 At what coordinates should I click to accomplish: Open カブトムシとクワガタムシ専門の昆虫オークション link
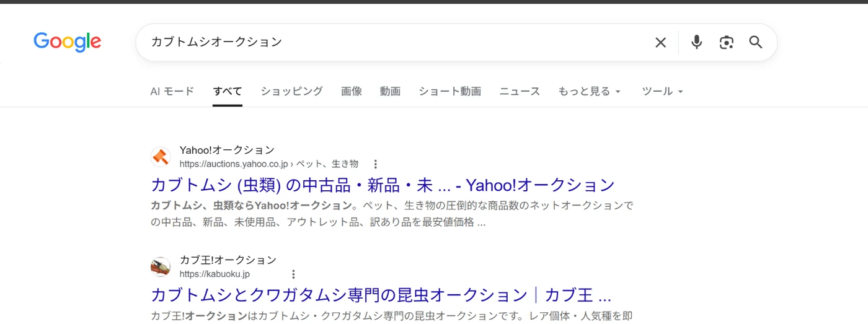point(381,294)
